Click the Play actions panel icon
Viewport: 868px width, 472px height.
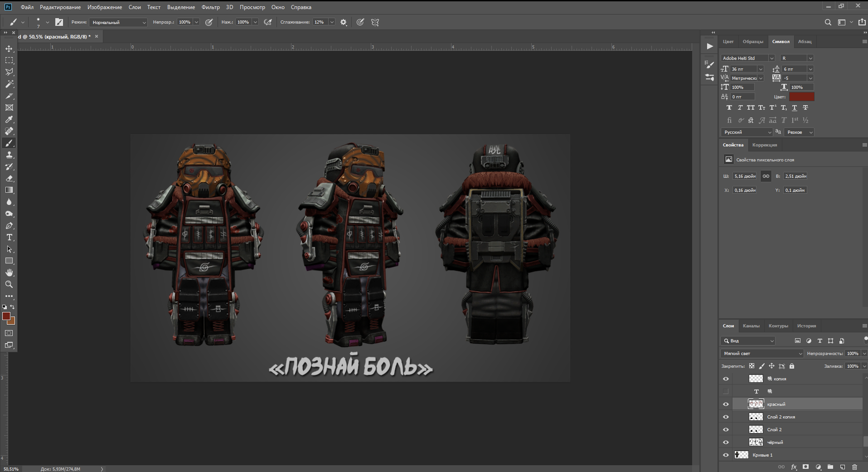[x=710, y=46]
